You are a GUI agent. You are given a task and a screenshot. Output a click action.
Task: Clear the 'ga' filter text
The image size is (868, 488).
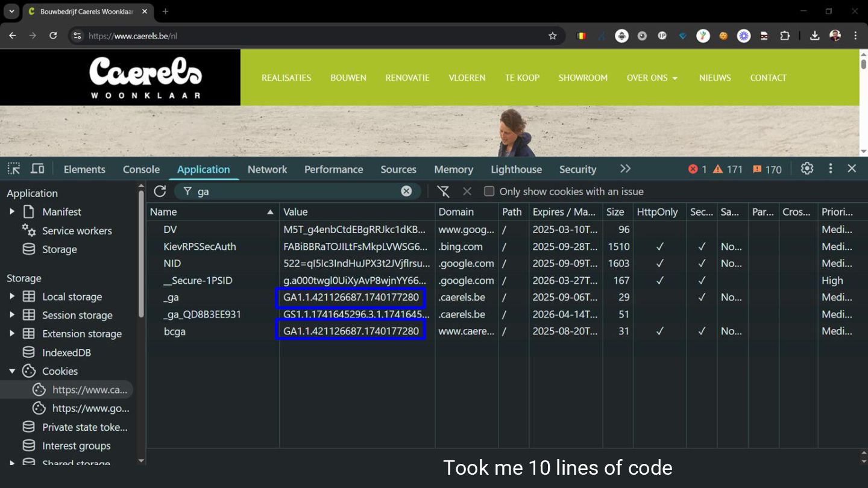pyautogui.click(x=406, y=191)
